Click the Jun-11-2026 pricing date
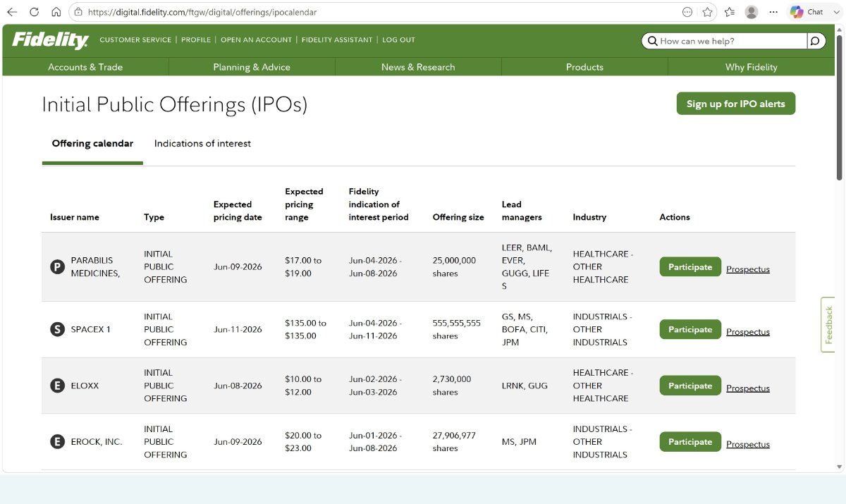 coord(238,329)
